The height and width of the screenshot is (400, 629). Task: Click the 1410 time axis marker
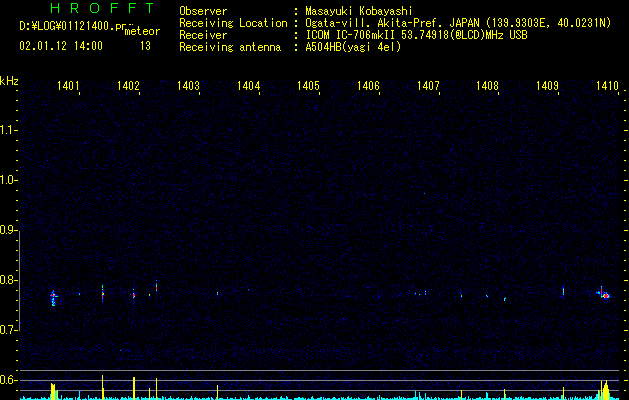pos(607,85)
